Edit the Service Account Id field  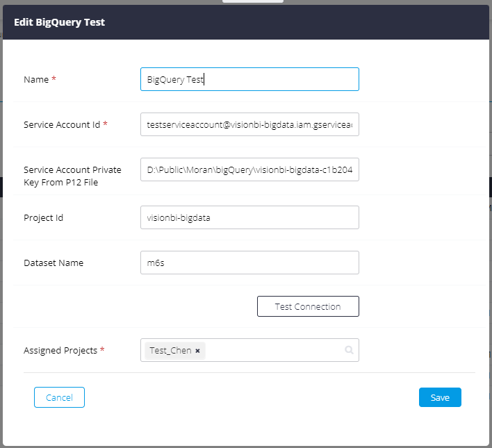point(249,124)
